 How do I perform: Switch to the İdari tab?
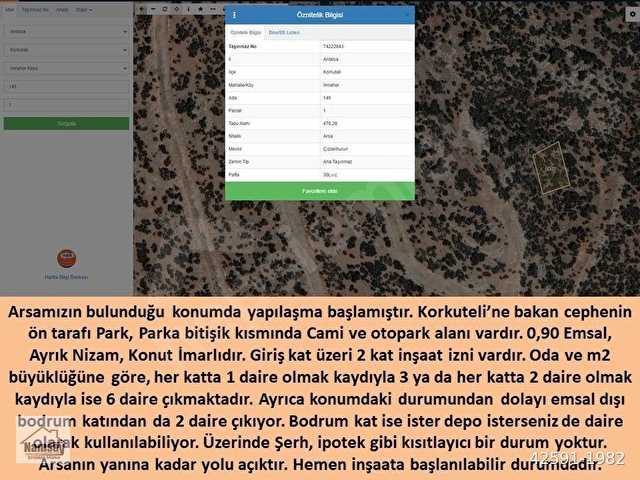[x=9, y=9]
